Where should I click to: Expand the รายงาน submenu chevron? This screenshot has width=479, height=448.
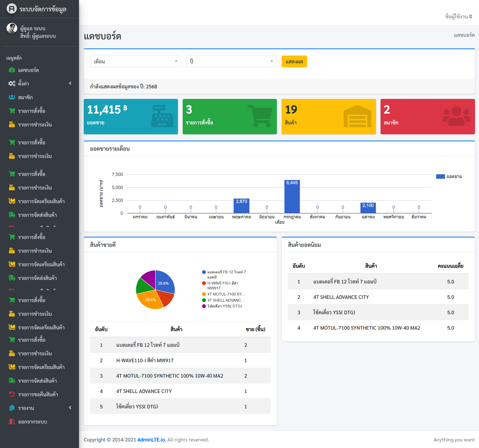(70, 408)
